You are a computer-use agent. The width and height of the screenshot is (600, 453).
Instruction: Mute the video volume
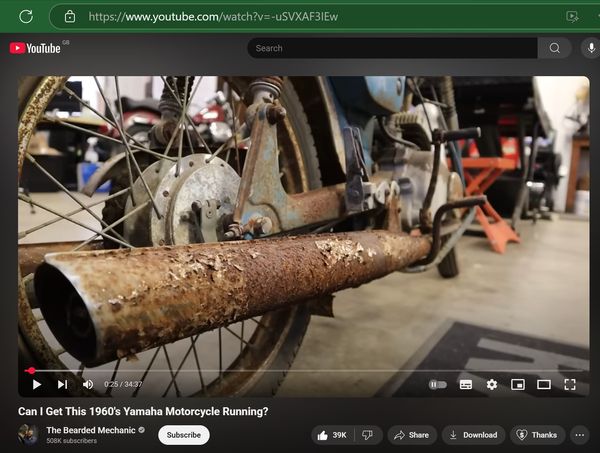coord(88,384)
